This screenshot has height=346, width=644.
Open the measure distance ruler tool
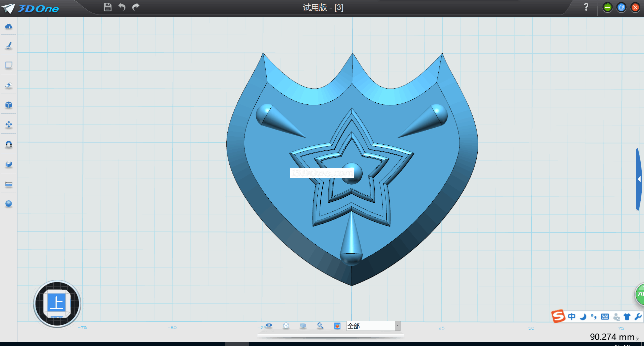tap(9, 184)
